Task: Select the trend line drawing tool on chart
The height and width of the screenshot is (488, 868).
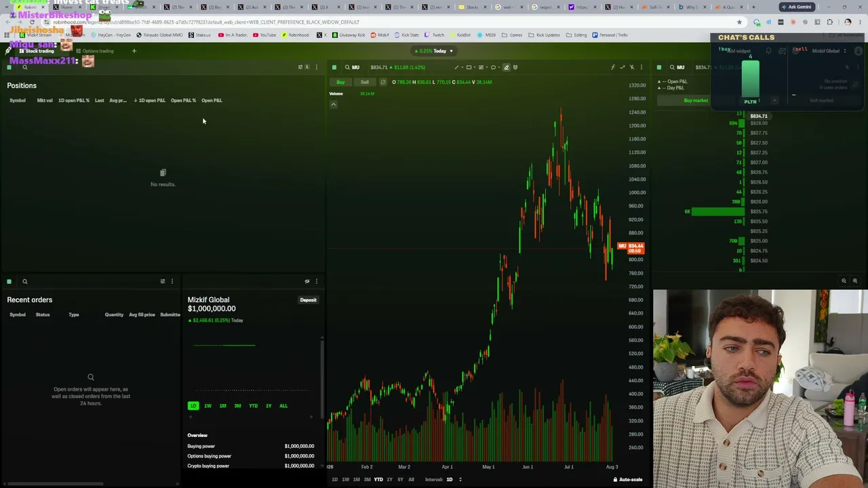Action: [x=456, y=67]
